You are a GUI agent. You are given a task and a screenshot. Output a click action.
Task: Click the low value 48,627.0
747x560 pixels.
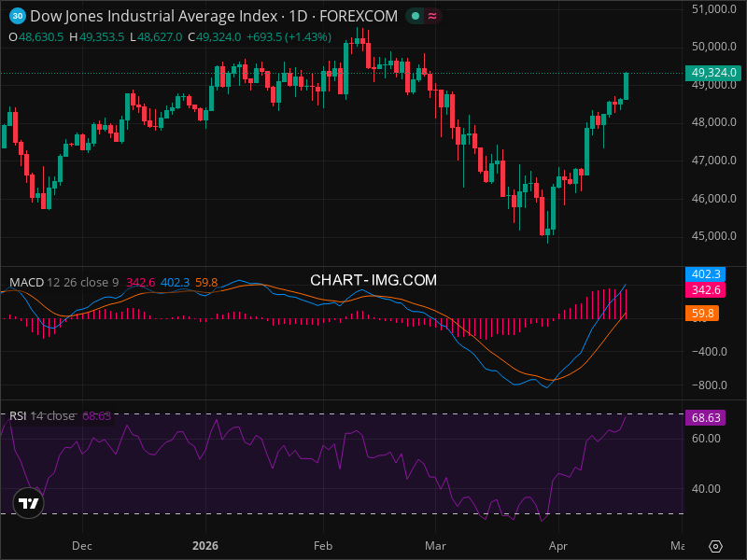click(x=160, y=37)
